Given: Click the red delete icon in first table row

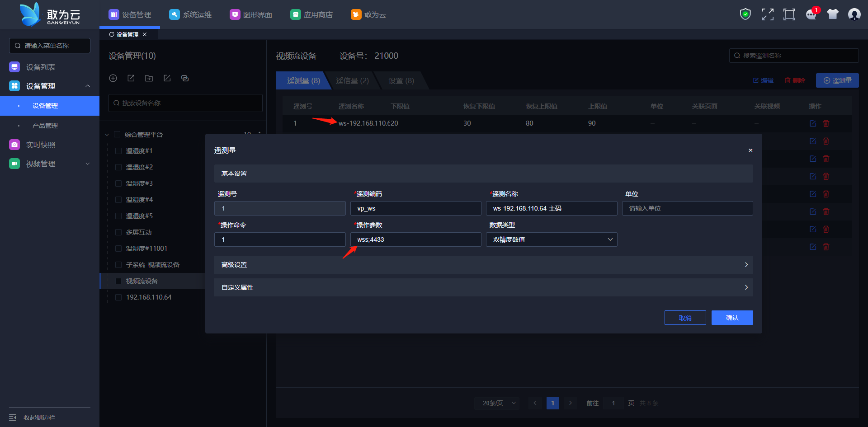Looking at the screenshot, I should pyautogui.click(x=826, y=123).
